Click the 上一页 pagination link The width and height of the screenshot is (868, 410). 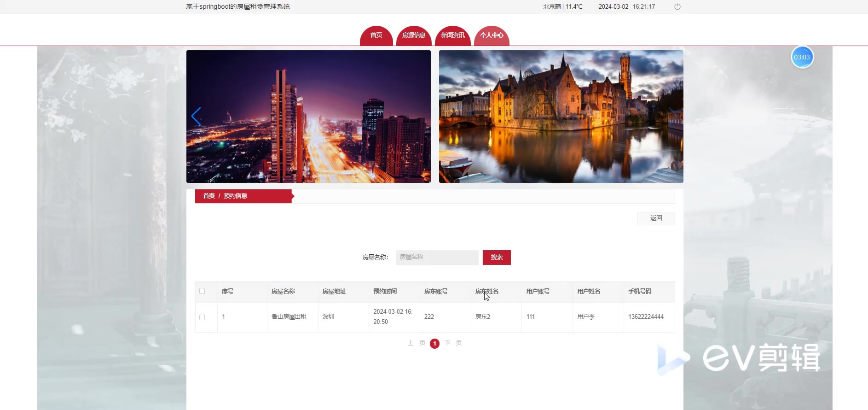(x=416, y=343)
